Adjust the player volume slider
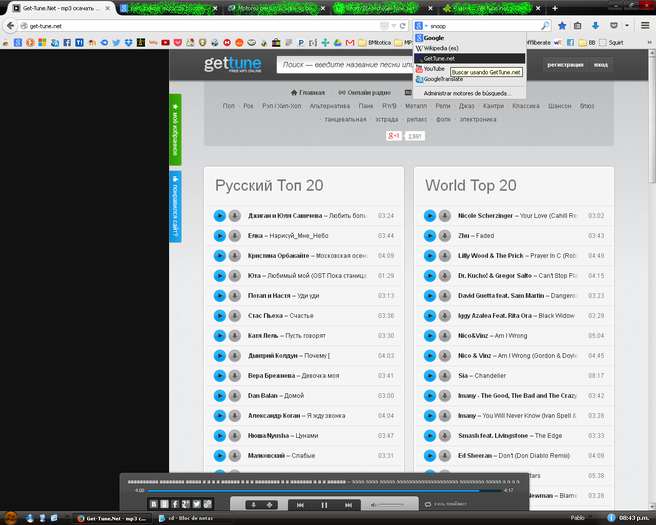The image size is (656, 525). 390,505
